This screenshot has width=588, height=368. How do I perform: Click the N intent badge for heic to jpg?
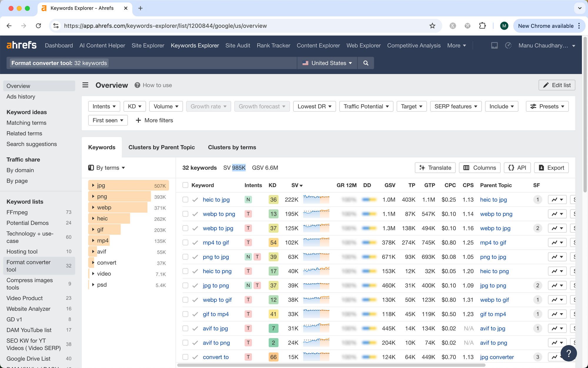click(x=248, y=200)
